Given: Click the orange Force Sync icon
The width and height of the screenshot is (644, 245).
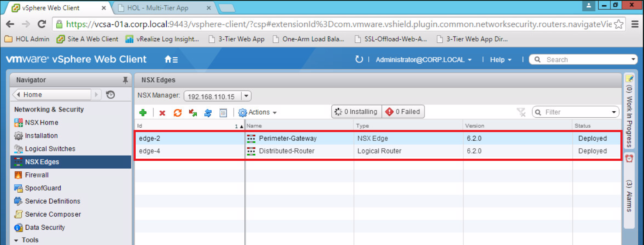Looking at the screenshot, I should point(178,112).
